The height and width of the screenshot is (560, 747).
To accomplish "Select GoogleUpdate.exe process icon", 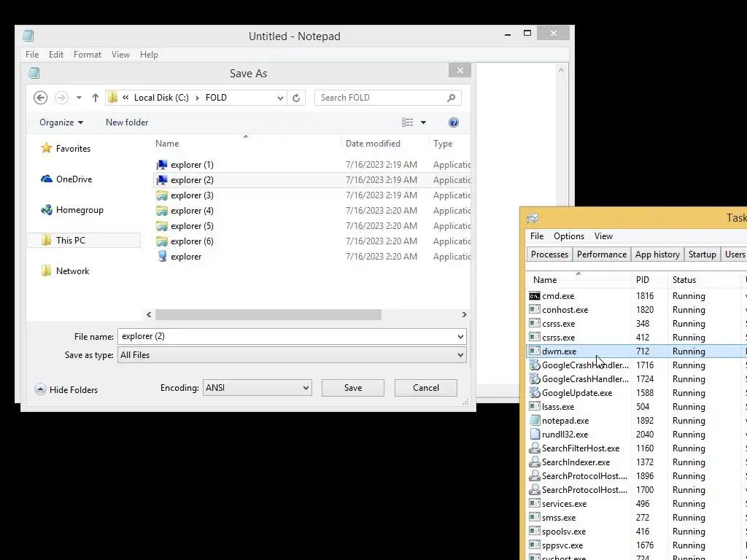I will [535, 393].
